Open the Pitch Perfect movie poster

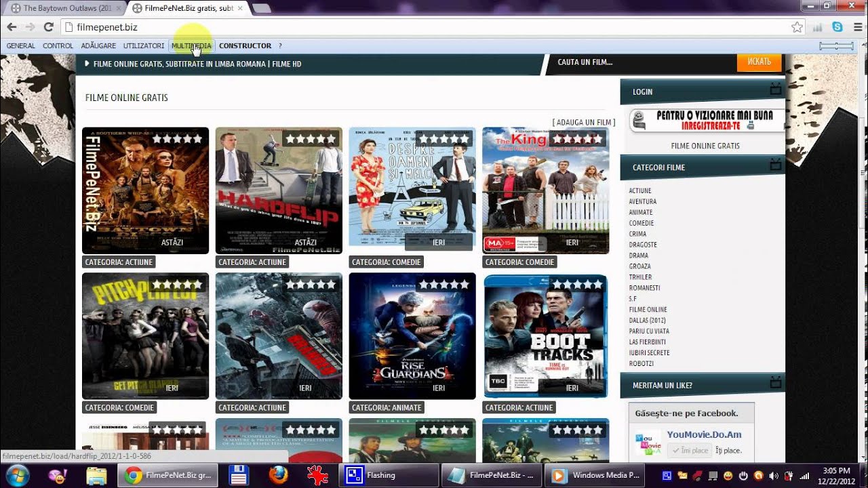pos(145,336)
